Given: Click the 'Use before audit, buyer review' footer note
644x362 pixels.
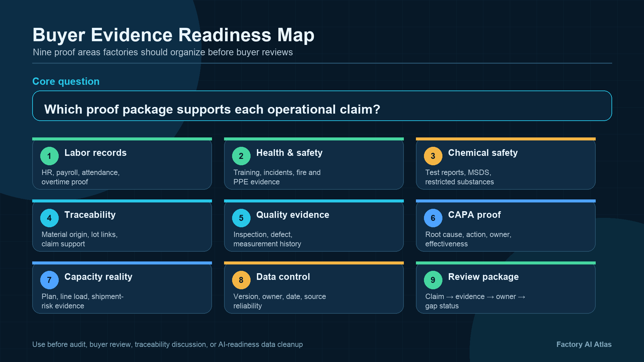Looking at the screenshot, I should [x=167, y=345].
